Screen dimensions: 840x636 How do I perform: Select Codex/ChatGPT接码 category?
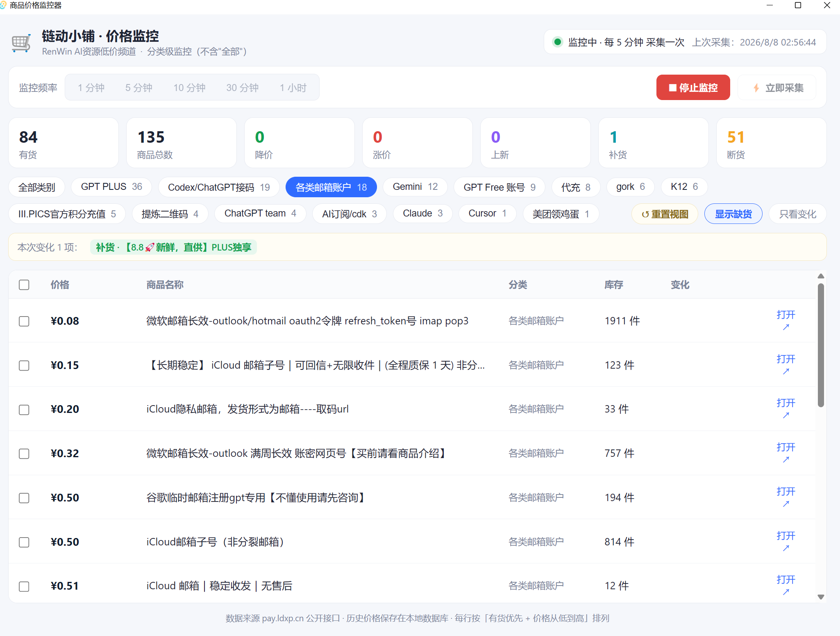pyautogui.click(x=219, y=187)
